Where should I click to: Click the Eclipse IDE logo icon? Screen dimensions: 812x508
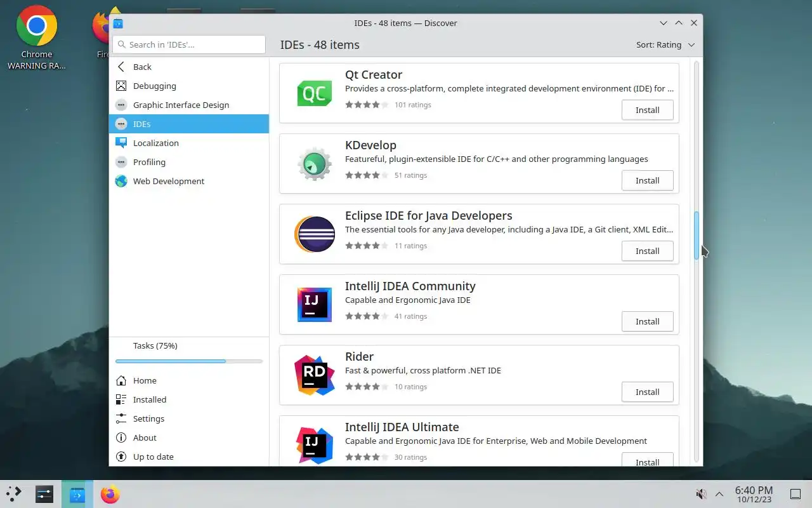click(315, 234)
